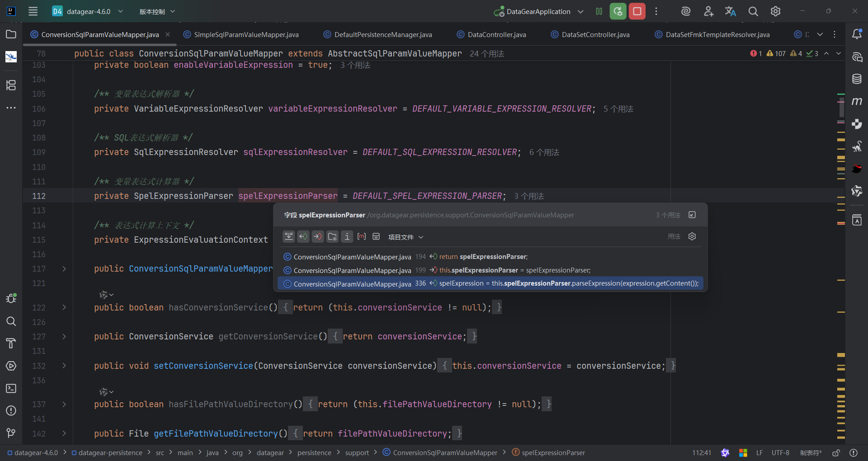Viewport: 868px width, 461px height.
Task: Toggle similar usages [m] filter
Action: click(362, 236)
